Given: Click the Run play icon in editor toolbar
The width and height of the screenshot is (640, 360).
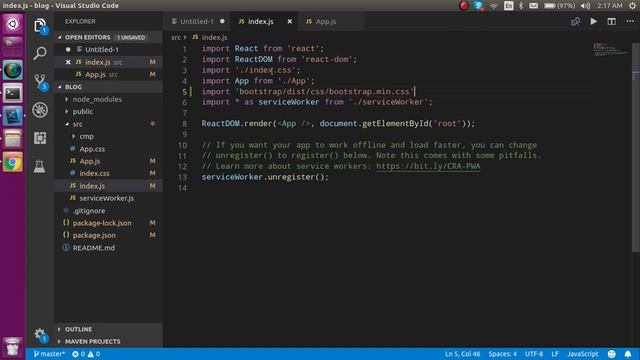Looking at the screenshot, I should pyautogui.click(x=593, y=21).
